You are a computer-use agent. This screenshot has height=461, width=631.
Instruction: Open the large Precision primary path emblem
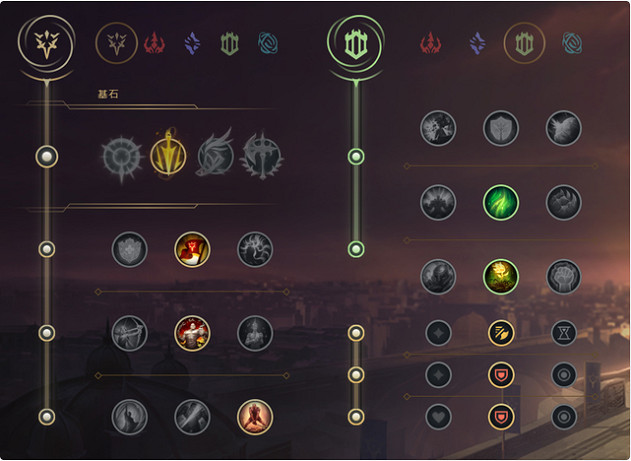47,43
